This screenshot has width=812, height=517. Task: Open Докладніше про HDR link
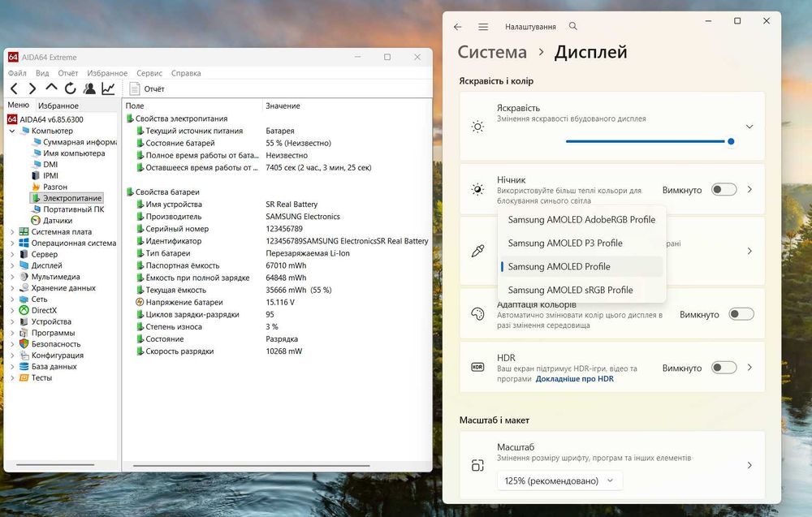574,379
